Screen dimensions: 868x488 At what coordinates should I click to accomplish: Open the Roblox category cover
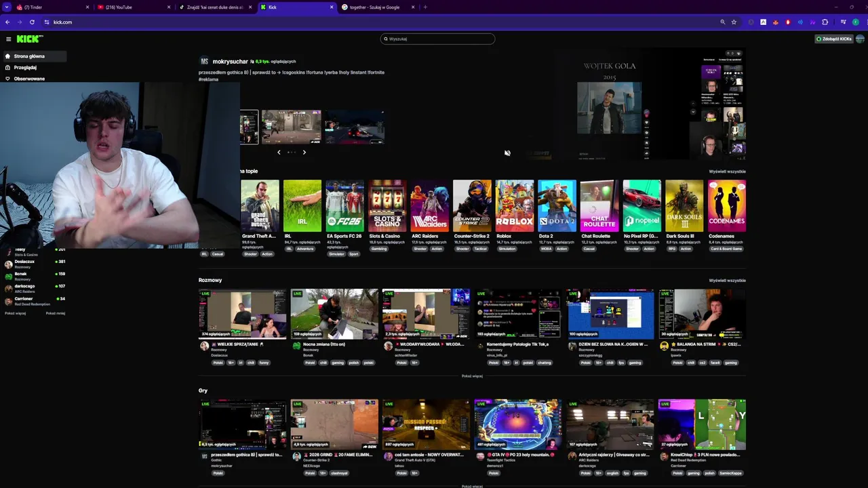(515, 205)
